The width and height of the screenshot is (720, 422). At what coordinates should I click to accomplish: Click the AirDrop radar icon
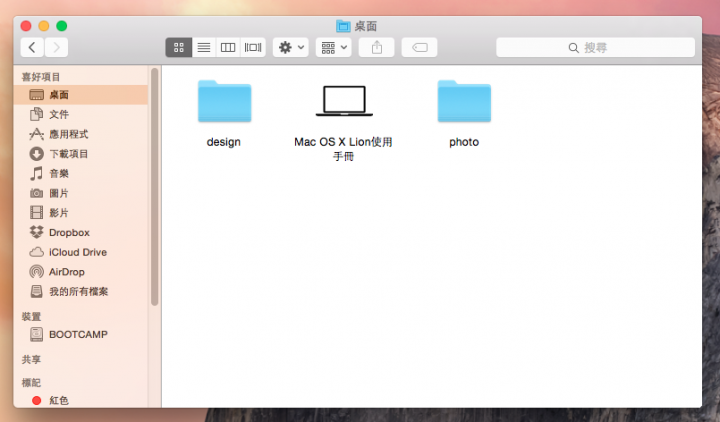(37, 272)
